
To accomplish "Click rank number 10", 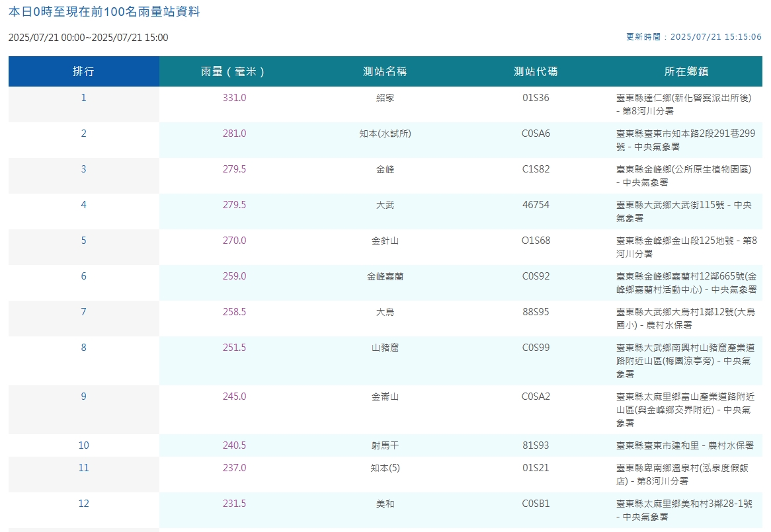I will click(x=83, y=445).
